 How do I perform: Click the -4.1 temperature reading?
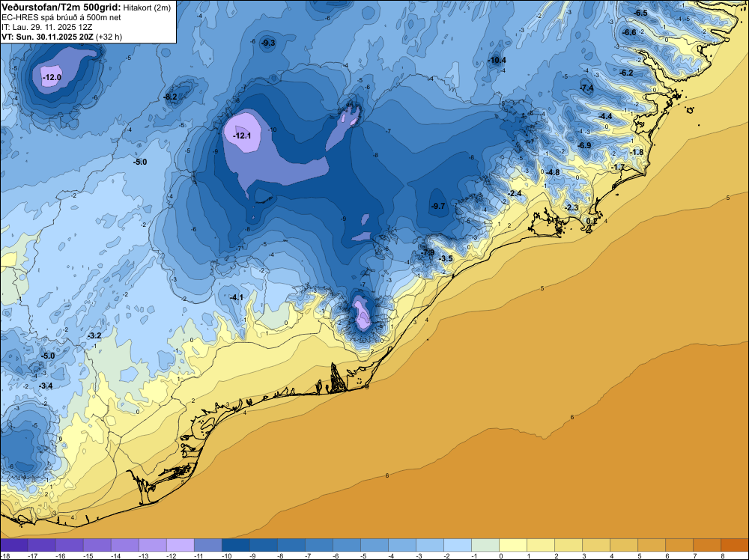(x=237, y=297)
